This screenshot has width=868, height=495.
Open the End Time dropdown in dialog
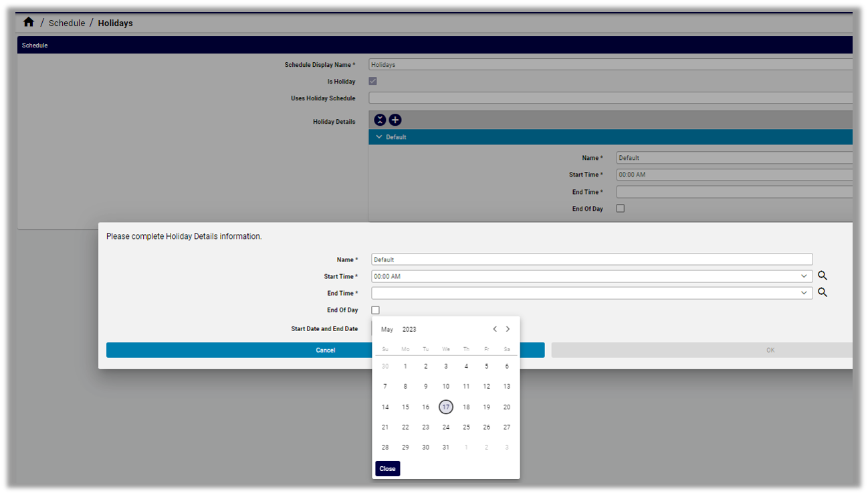pos(804,293)
